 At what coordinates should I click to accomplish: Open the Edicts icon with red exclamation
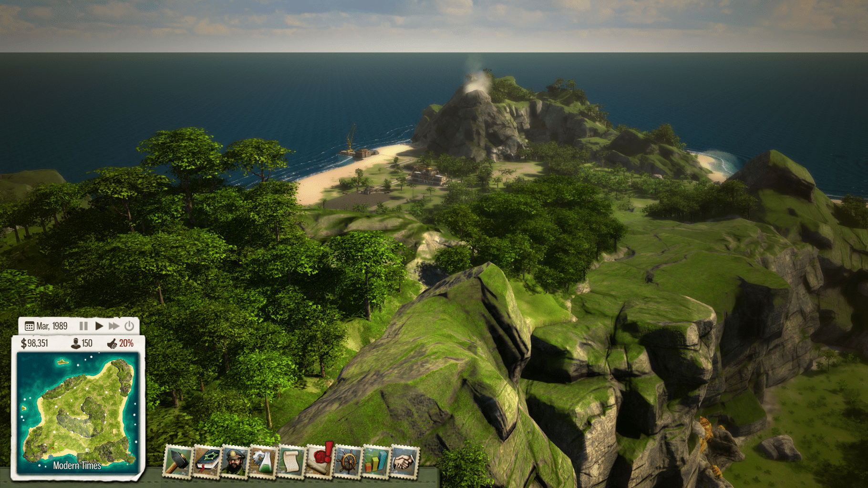(320, 460)
